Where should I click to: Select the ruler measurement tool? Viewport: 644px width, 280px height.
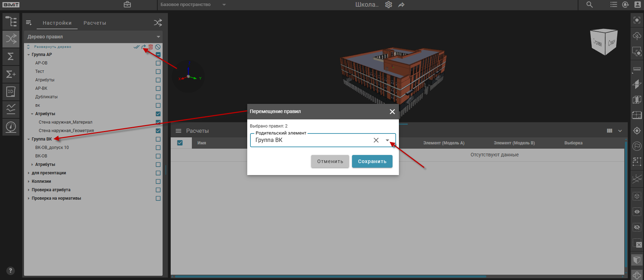(637, 69)
